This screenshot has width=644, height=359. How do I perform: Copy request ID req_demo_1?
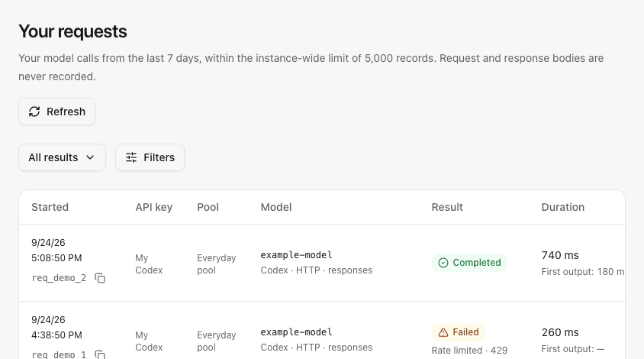[100, 354]
